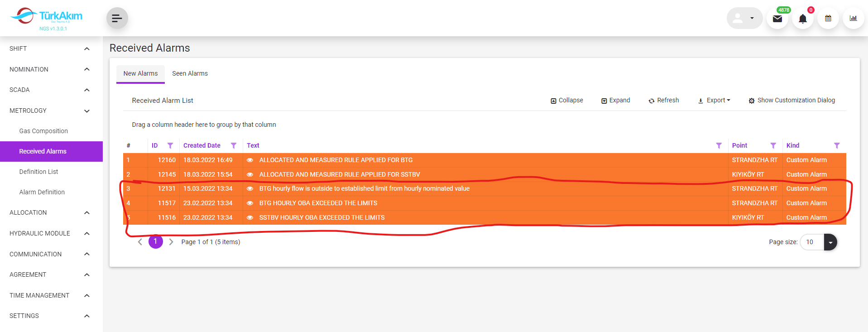
Task: Open the Export dropdown menu
Action: (x=714, y=101)
